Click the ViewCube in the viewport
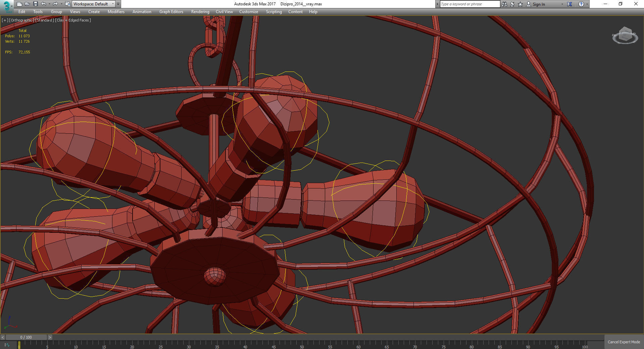This screenshot has height=349, width=644. point(625,36)
